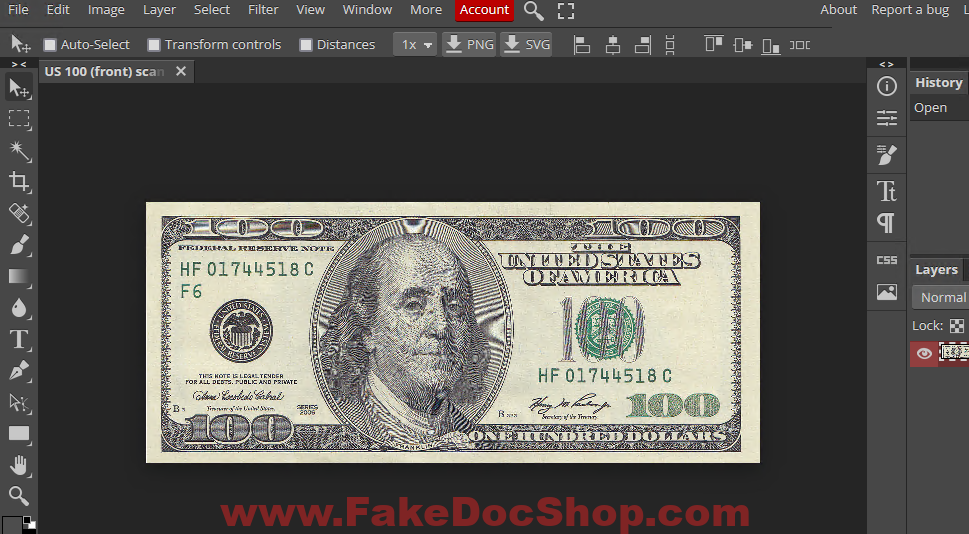
Task: Open the Report a bug link
Action: coord(910,10)
